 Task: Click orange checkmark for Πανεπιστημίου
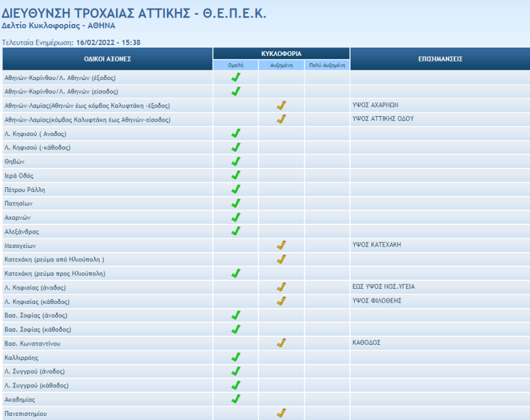pyautogui.click(x=281, y=413)
